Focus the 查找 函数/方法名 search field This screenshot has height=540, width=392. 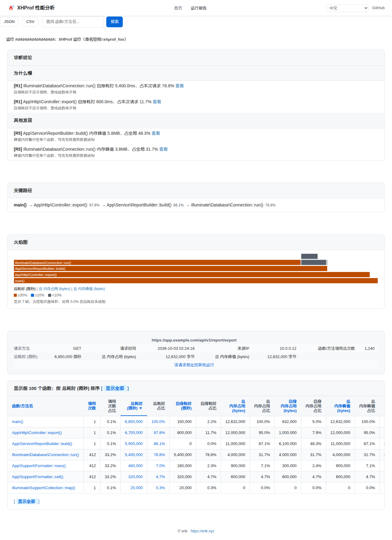(x=73, y=22)
